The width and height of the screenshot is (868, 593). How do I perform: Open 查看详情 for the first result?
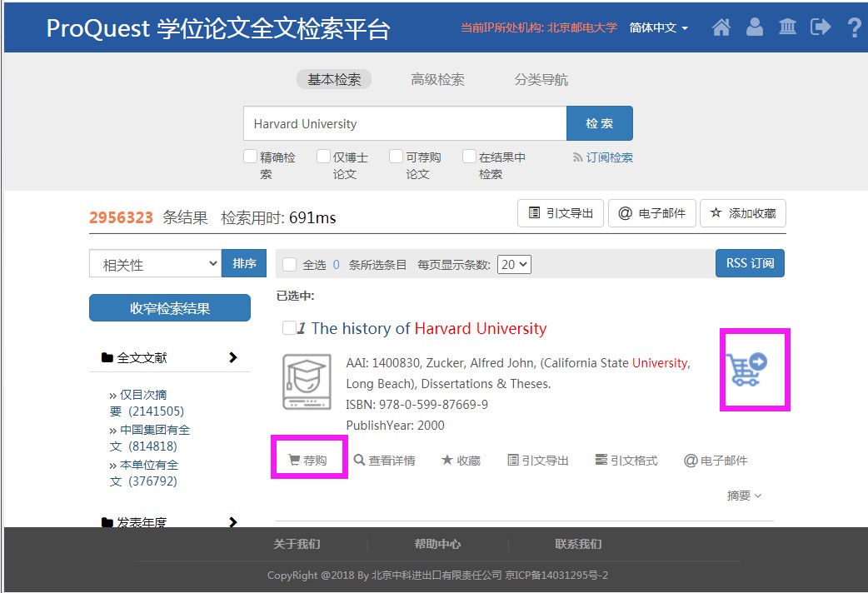coord(385,460)
